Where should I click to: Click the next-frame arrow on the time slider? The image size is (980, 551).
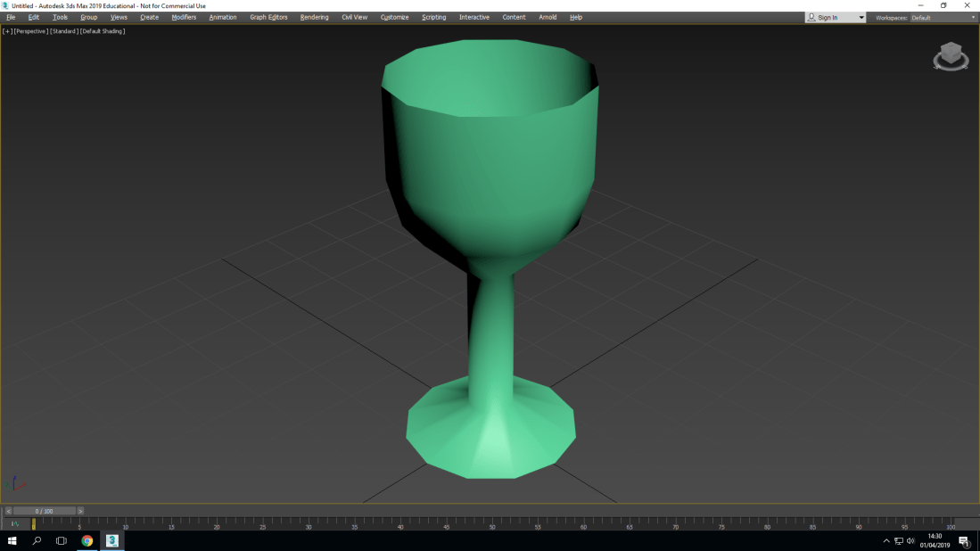tap(80, 511)
